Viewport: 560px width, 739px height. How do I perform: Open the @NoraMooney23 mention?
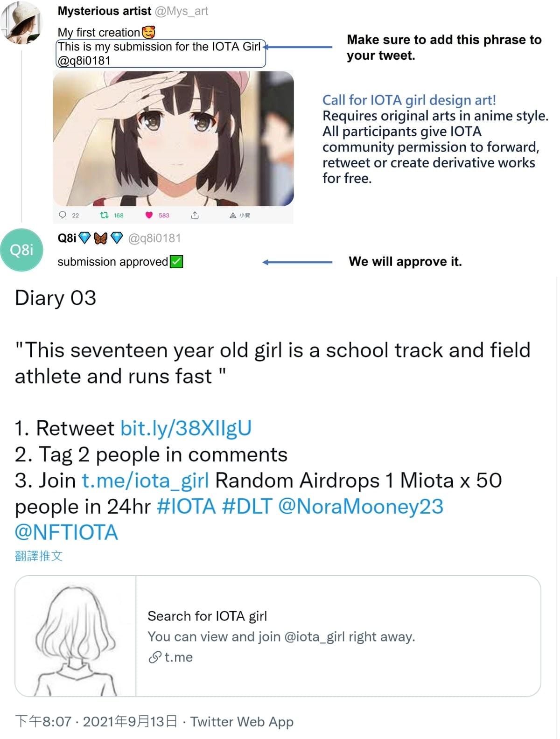(361, 507)
